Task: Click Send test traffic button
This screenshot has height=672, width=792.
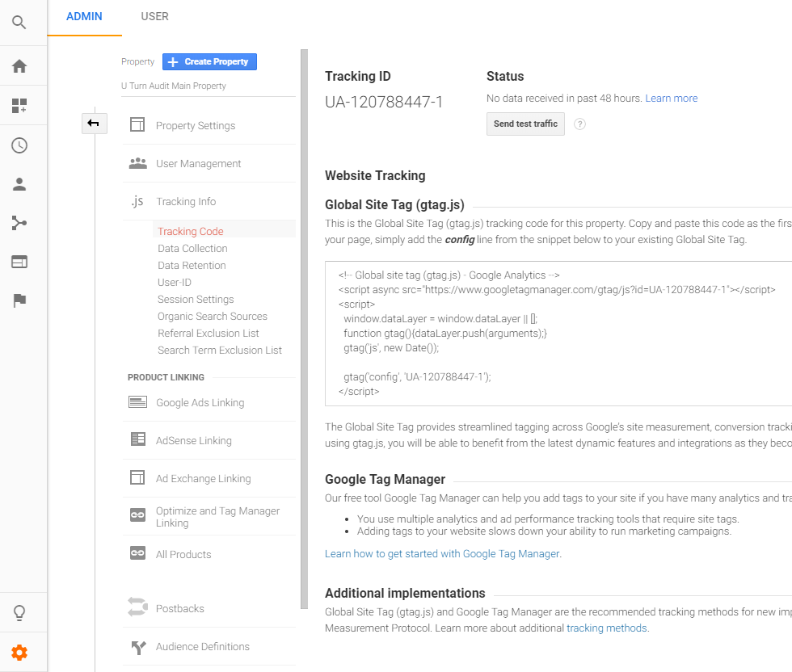Action: (525, 124)
